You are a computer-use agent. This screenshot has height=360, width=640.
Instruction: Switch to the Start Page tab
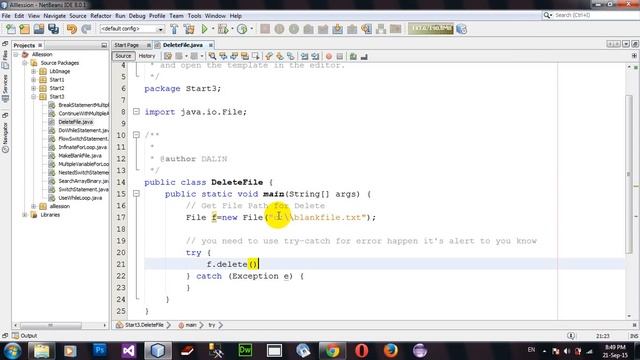tap(127, 45)
